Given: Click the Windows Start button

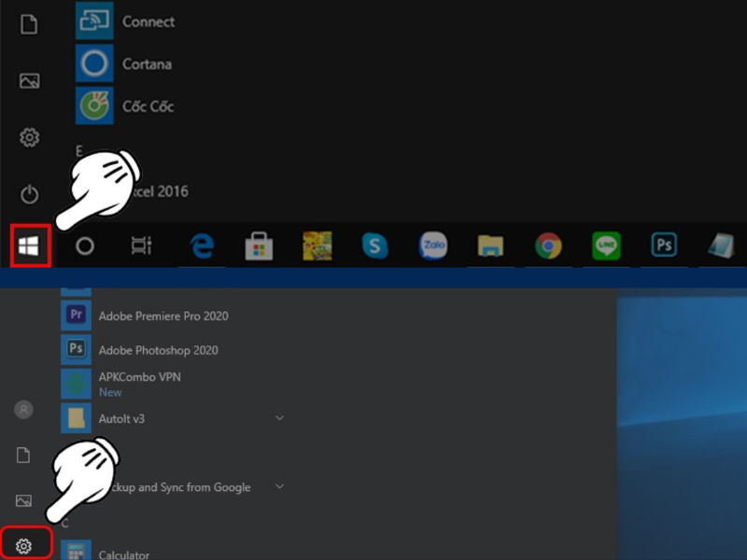Looking at the screenshot, I should [x=29, y=245].
